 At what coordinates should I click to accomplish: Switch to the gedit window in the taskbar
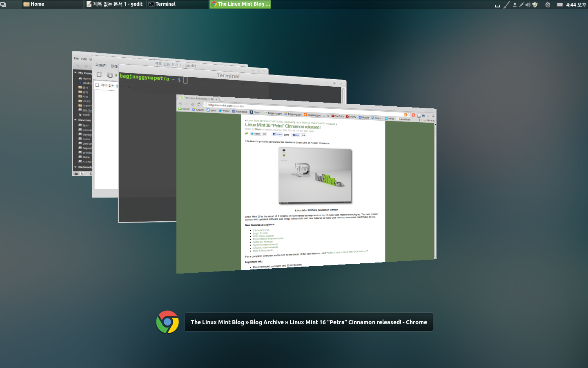click(115, 4)
